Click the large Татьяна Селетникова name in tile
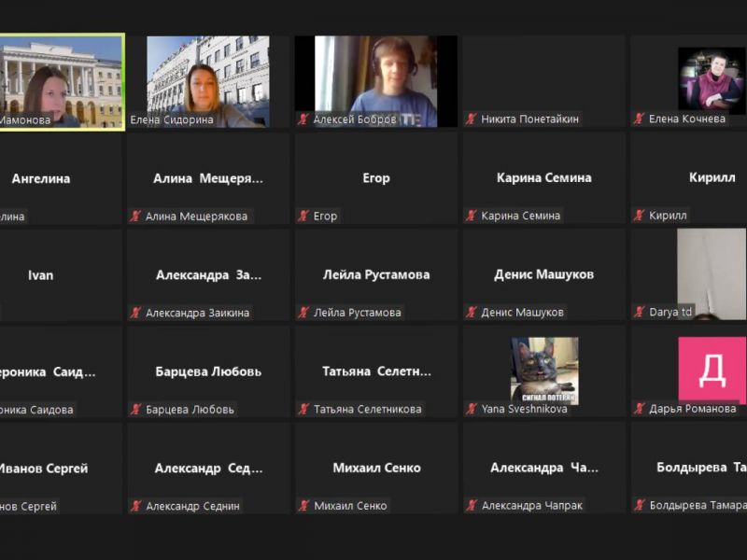The image size is (747, 560). pos(376,371)
